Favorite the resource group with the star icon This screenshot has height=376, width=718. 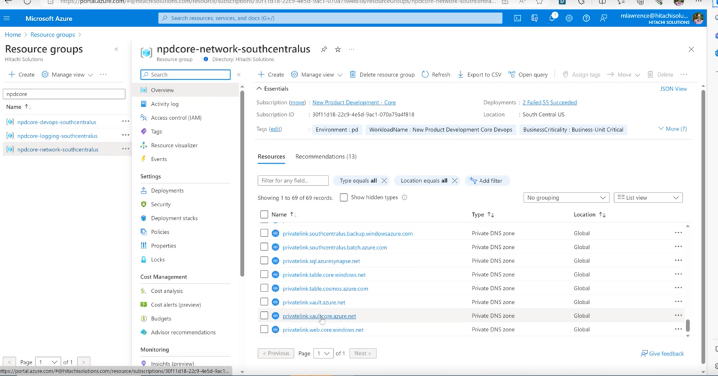point(337,49)
